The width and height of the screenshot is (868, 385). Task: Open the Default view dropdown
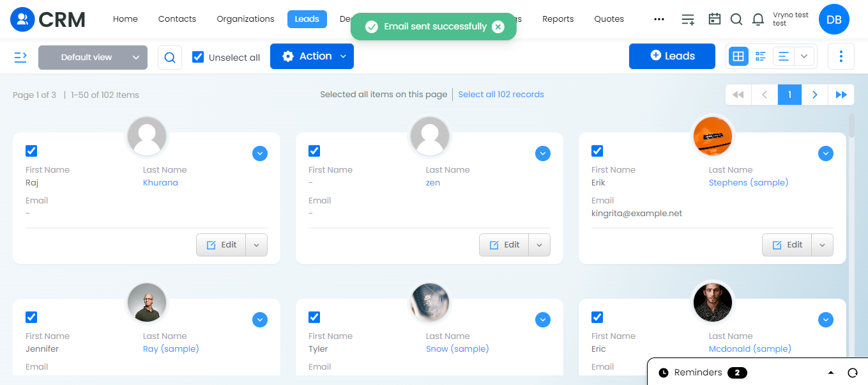[93, 57]
